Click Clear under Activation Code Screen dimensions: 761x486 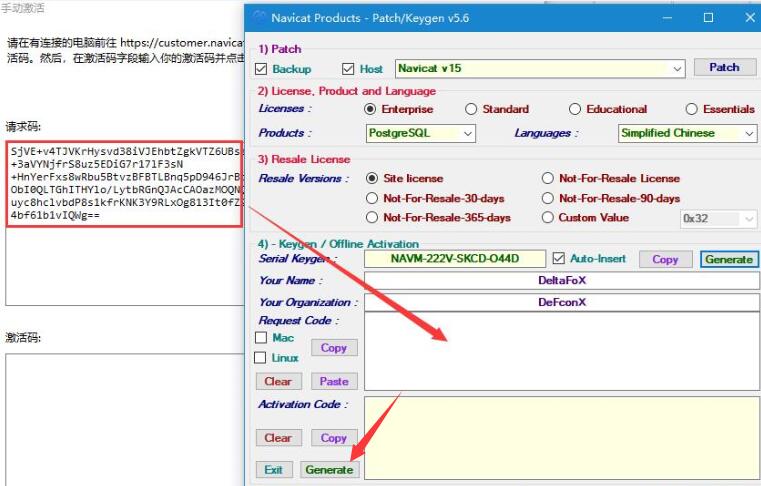[279, 438]
